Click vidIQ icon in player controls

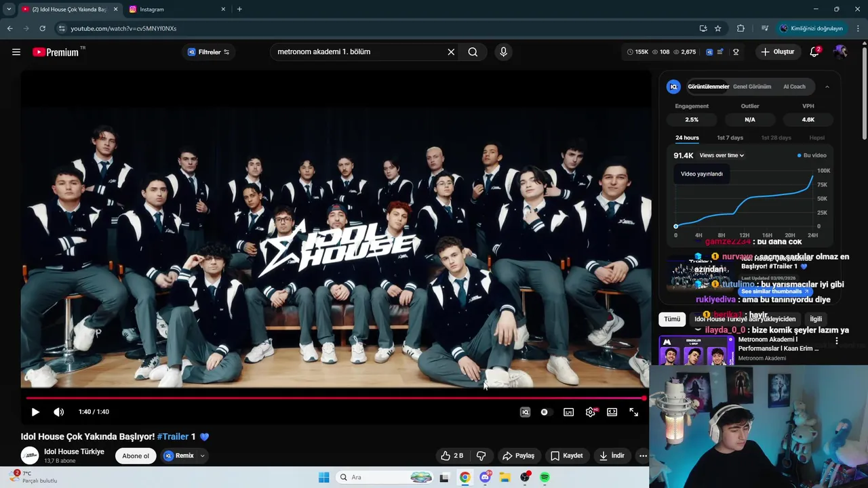point(525,412)
